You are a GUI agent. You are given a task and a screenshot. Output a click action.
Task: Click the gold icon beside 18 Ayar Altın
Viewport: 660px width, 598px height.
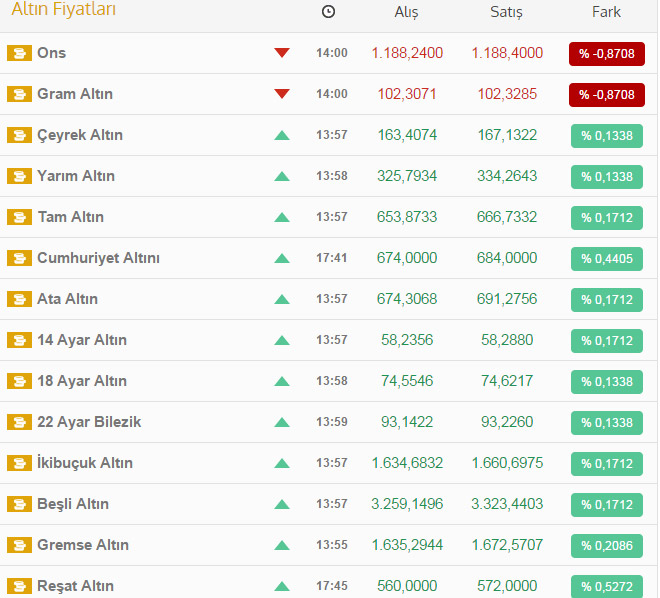19,382
